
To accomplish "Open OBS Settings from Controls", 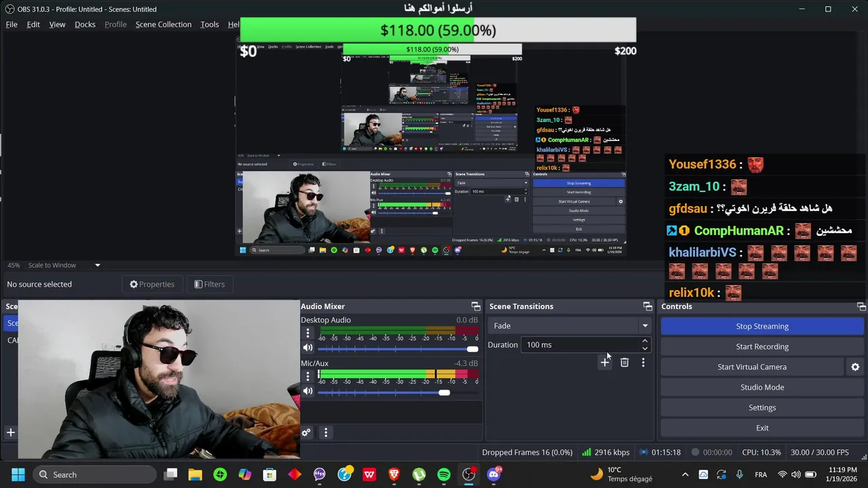I will pos(762,407).
